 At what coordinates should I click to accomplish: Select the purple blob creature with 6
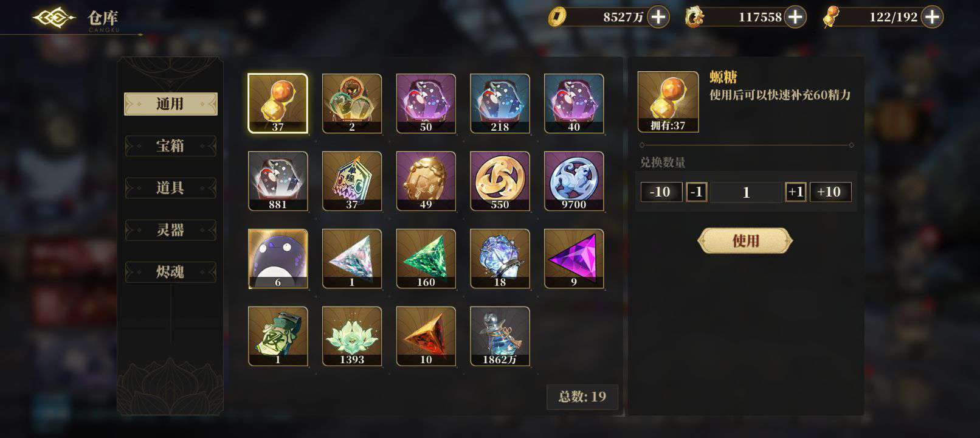[x=278, y=259]
